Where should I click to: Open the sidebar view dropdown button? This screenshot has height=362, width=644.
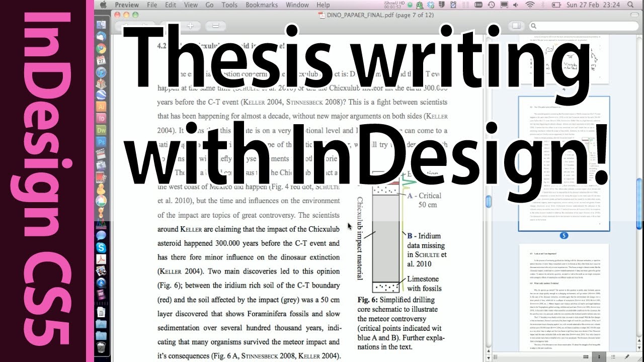[x=516, y=25]
